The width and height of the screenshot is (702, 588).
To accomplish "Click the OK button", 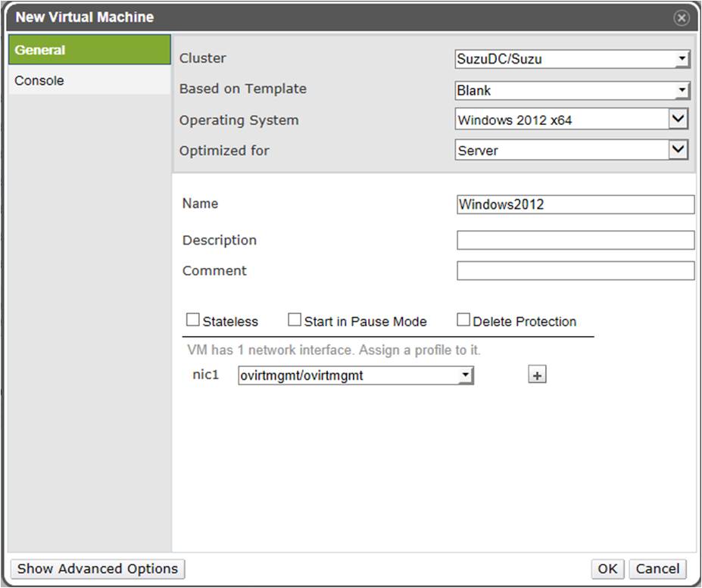I will (x=607, y=569).
